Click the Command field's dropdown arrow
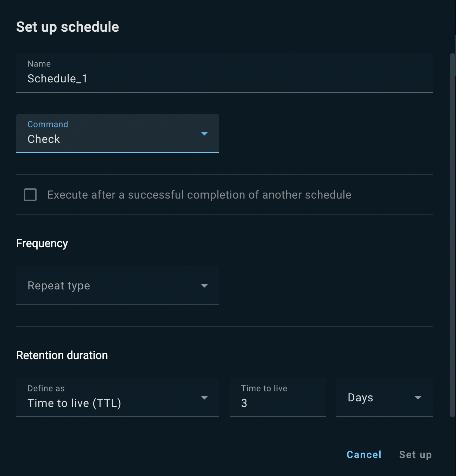This screenshot has height=476, width=456. coord(204,134)
